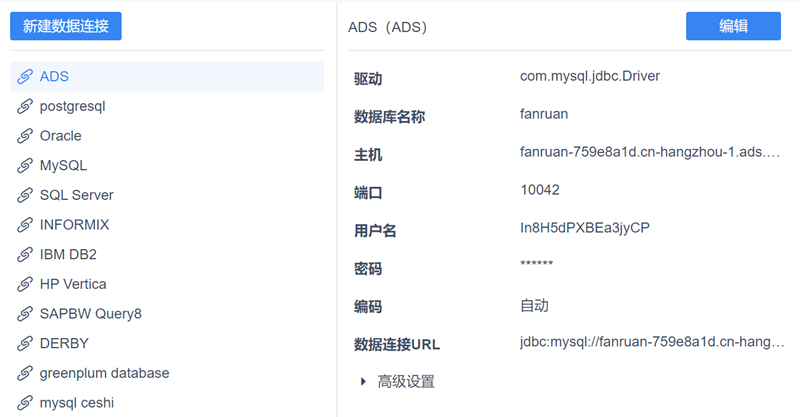Screen dimensions: 800x417
Task: Click the link icon beside postgresql
Action: (x=25, y=106)
